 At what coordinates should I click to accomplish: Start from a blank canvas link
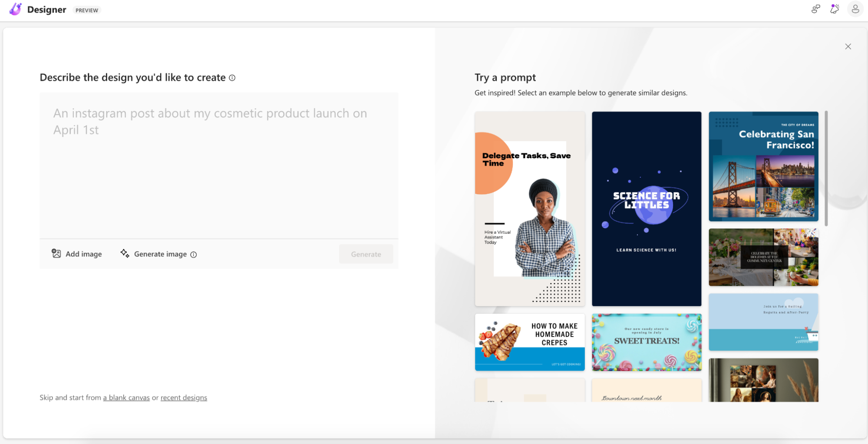[126, 398]
